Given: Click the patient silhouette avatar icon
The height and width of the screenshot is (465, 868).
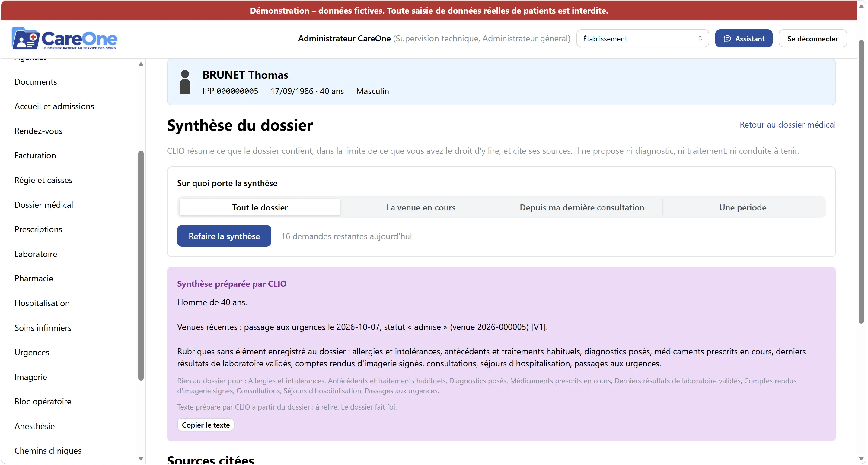Looking at the screenshot, I should click(x=185, y=82).
